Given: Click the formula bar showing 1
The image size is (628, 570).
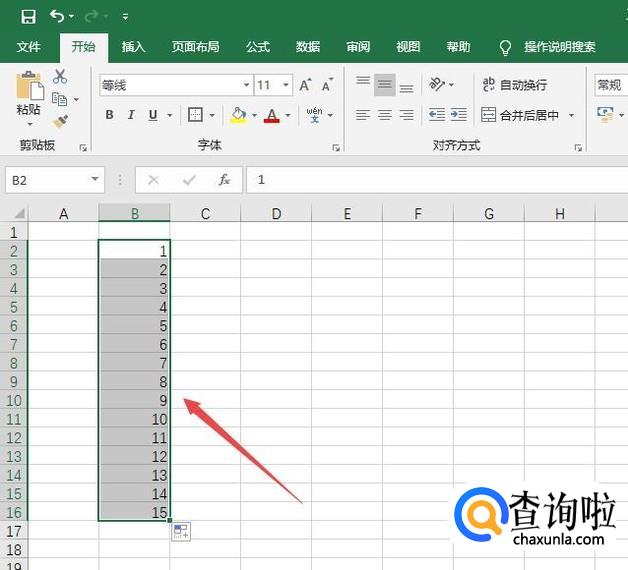Looking at the screenshot, I should pyautogui.click(x=437, y=180).
